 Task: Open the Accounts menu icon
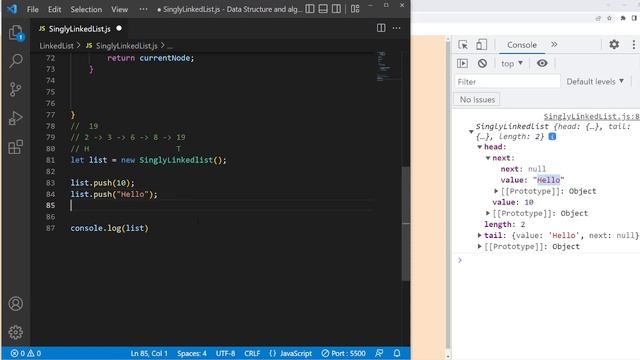coord(16,304)
